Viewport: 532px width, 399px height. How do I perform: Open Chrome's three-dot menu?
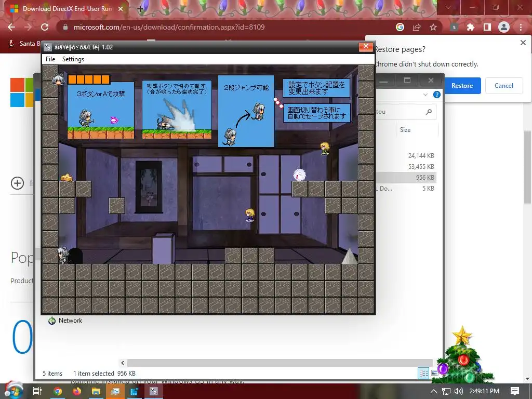pyautogui.click(x=521, y=27)
